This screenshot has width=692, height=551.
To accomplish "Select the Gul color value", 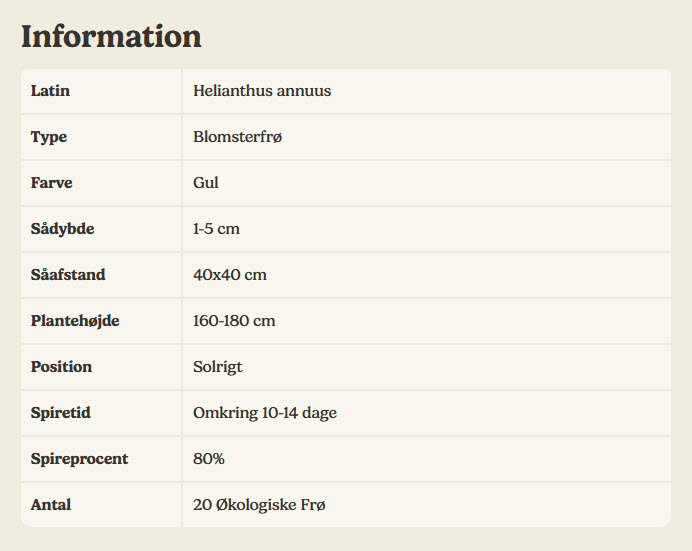I will point(206,183).
